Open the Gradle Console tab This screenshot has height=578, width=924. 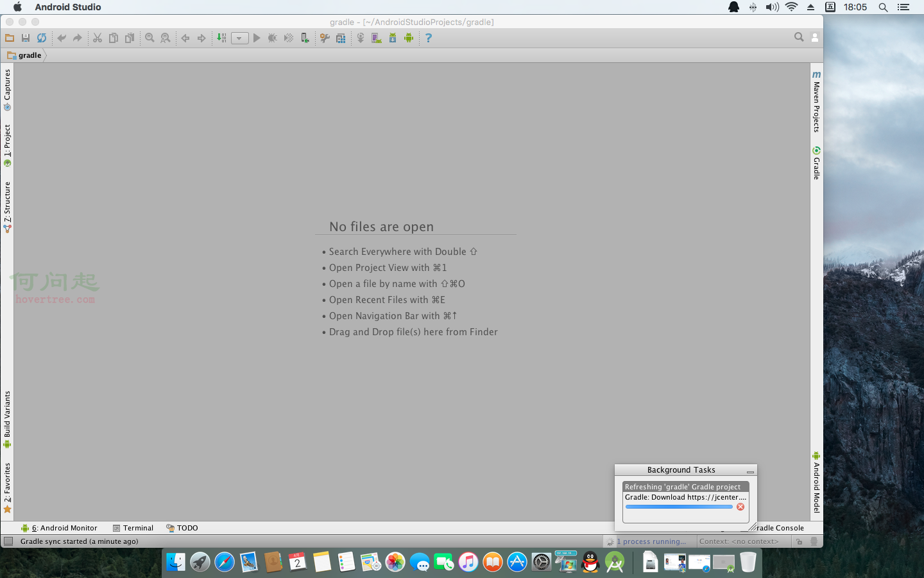(780, 528)
